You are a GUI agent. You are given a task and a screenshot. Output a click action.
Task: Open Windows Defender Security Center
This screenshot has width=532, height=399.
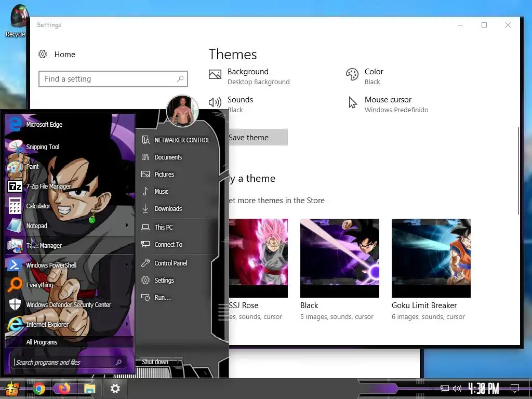pos(70,304)
